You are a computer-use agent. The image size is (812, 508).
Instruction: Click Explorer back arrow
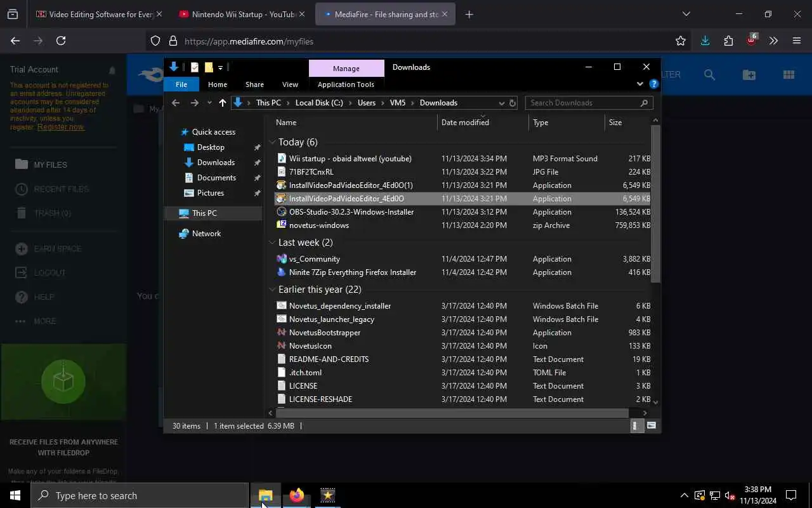point(176,103)
